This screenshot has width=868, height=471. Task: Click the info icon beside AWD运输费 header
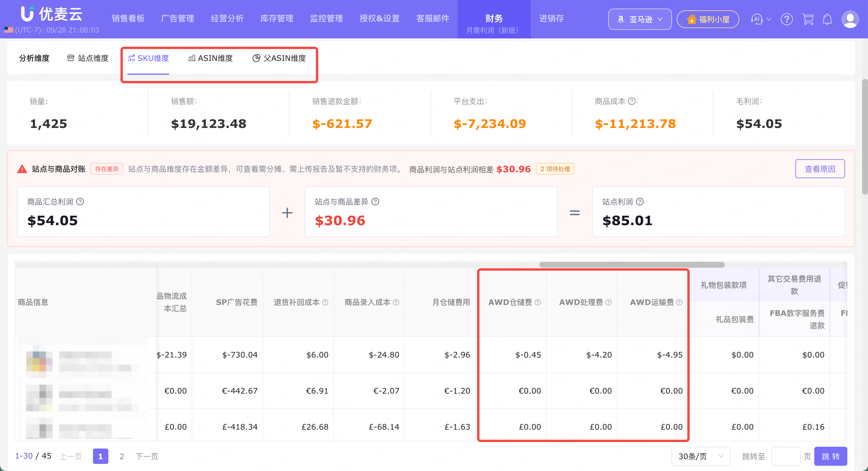pyautogui.click(x=679, y=302)
